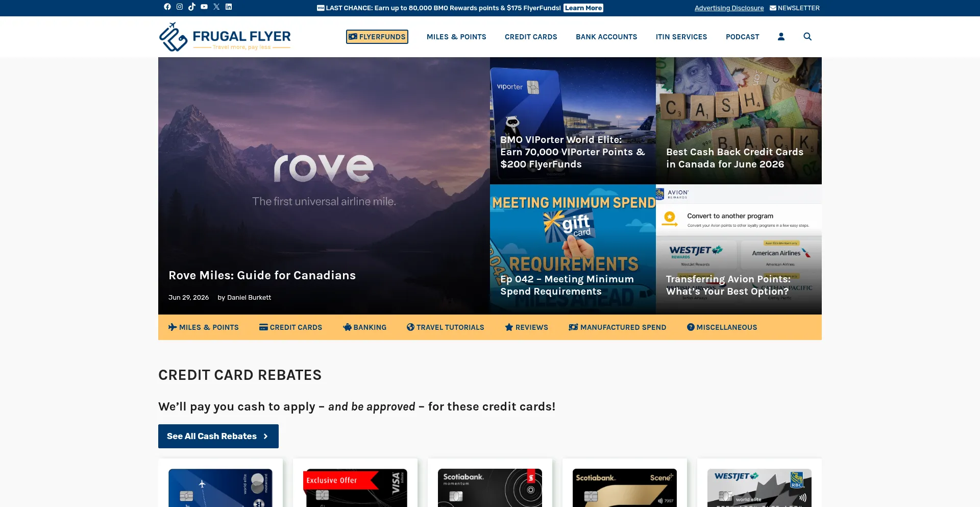Viewport: 980px width, 507px height.
Task: Click the Scotiabank Scene+ card image
Action: [x=625, y=488]
